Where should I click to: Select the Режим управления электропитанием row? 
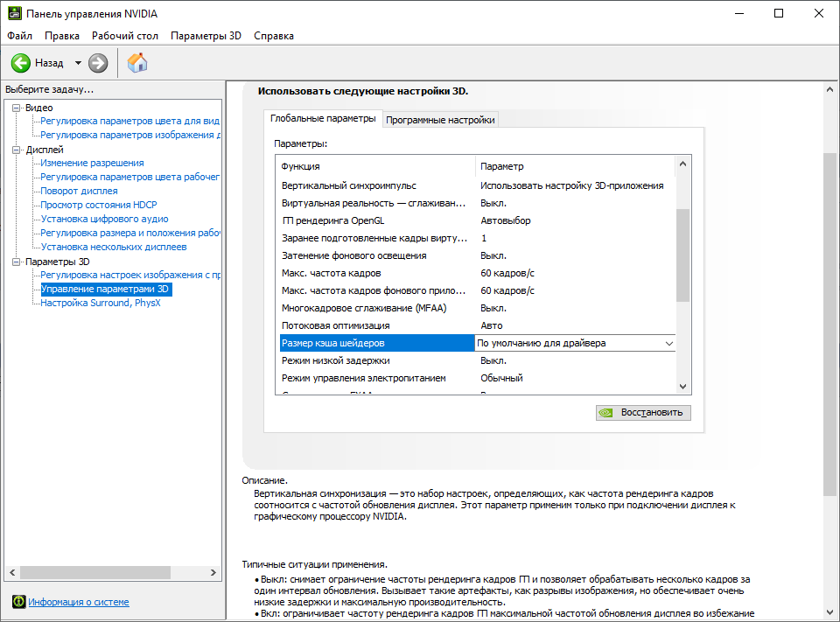(478, 378)
